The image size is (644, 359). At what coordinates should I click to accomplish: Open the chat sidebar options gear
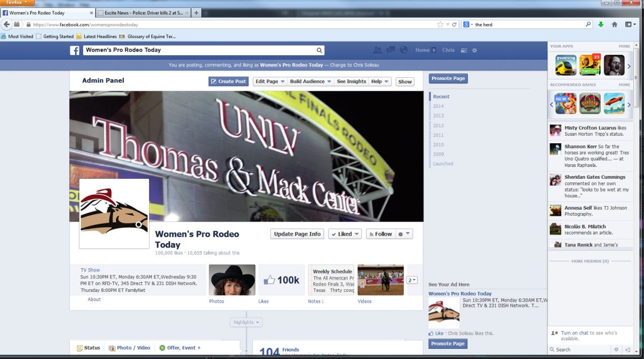click(x=617, y=349)
